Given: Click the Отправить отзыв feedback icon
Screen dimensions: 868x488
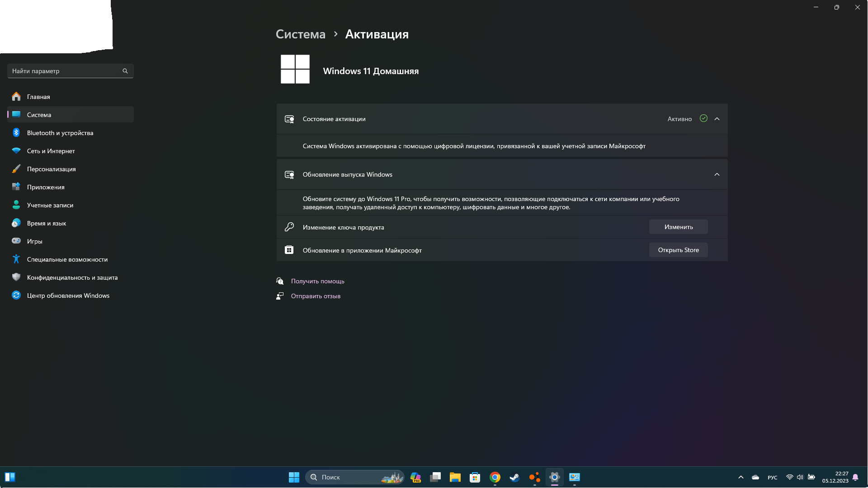Looking at the screenshot, I should [280, 296].
